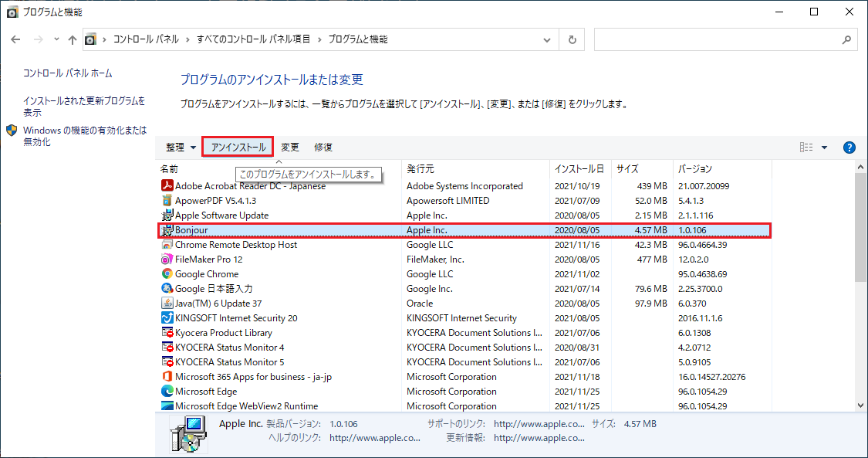Refresh the programs list in address bar
Viewport: 868px width, 458px height.
(572, 39)
